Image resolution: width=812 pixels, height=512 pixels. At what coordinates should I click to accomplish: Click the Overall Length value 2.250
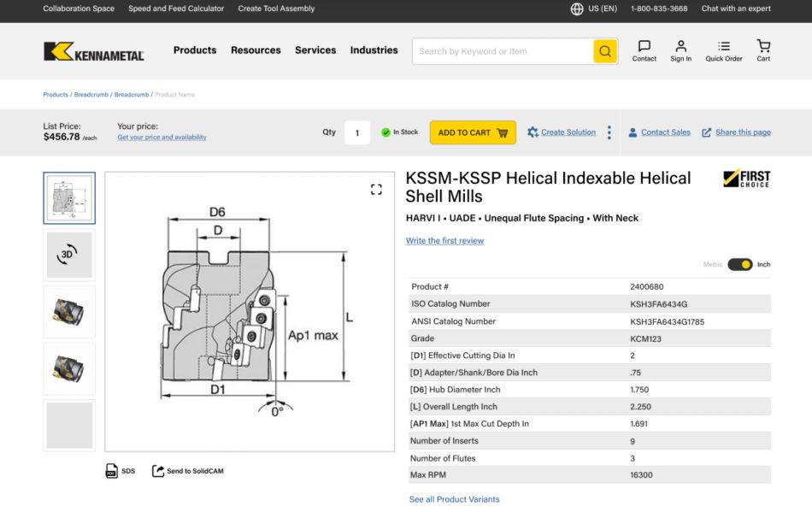(x=640, y=407)
